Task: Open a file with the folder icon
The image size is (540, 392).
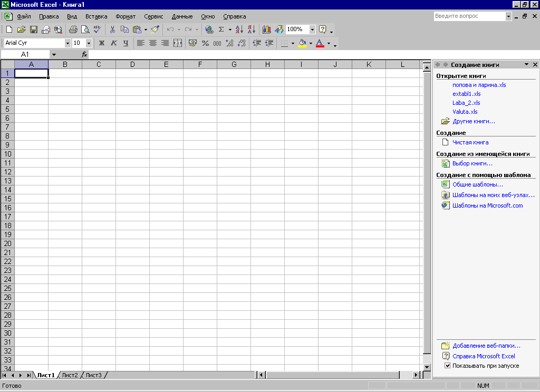Action: pyautogui.click(x=21, y=30)
